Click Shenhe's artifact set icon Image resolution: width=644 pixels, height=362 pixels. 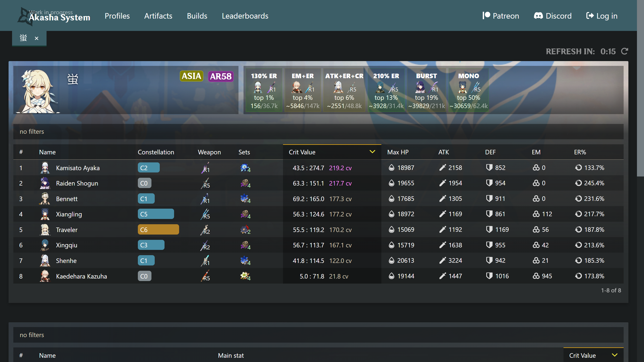pyautogui.click(x=245, y=260)
